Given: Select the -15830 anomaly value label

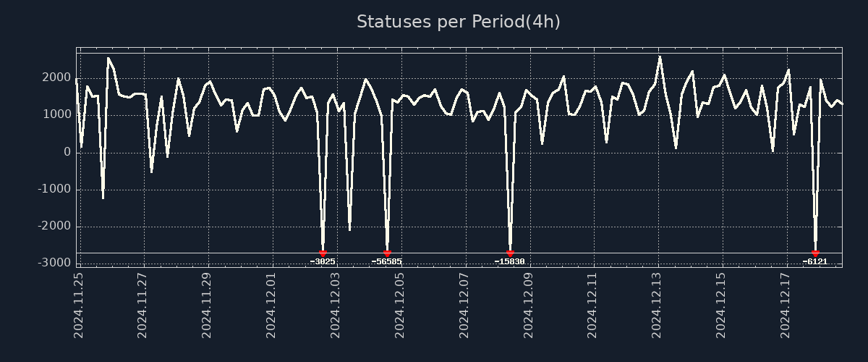Looking at the screenshot, I should (510, 262).
